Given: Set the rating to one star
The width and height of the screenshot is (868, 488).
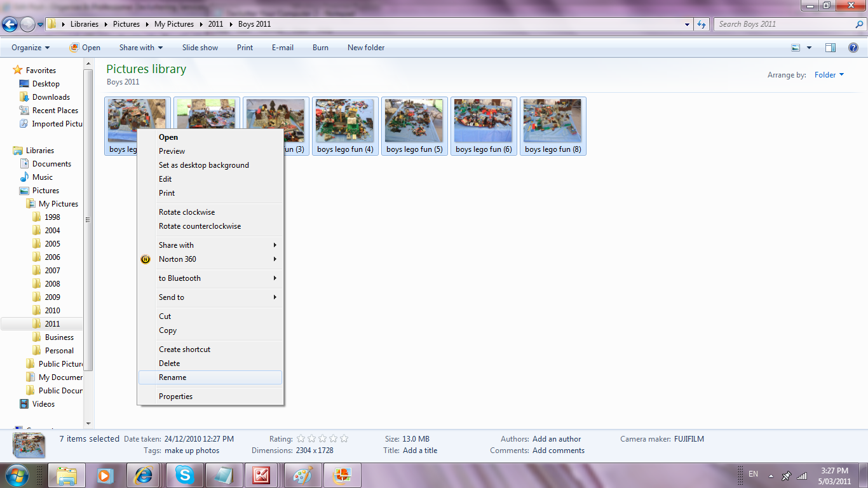Looking at the screenshot, I should point(301,438).
